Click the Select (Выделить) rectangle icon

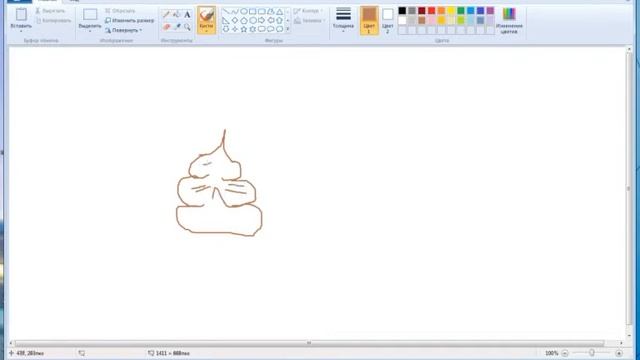(x=90, y=15)
